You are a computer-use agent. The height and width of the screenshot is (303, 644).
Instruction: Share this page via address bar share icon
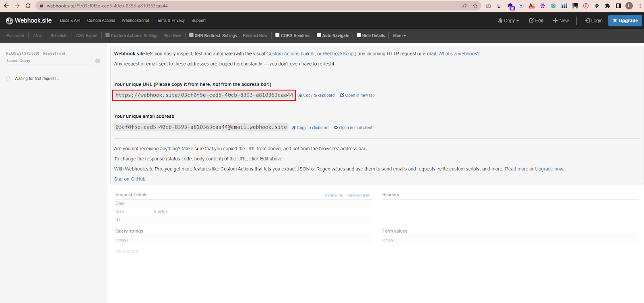(464, 6)
